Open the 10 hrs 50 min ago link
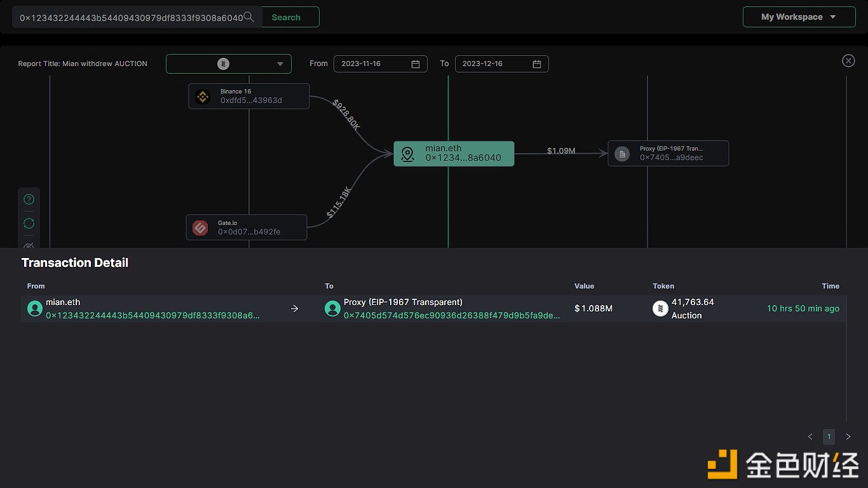This screenshot has height=488, width=868. coord(803,308)
